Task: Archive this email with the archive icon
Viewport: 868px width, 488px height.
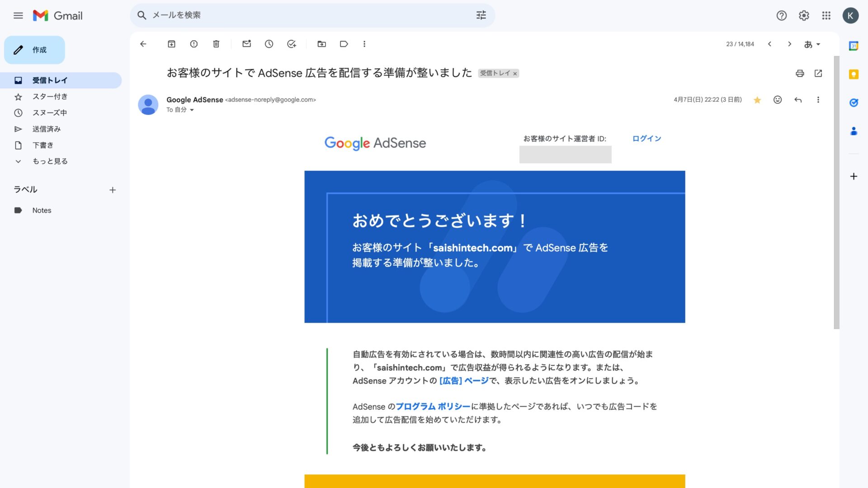Action: (171, 44)
